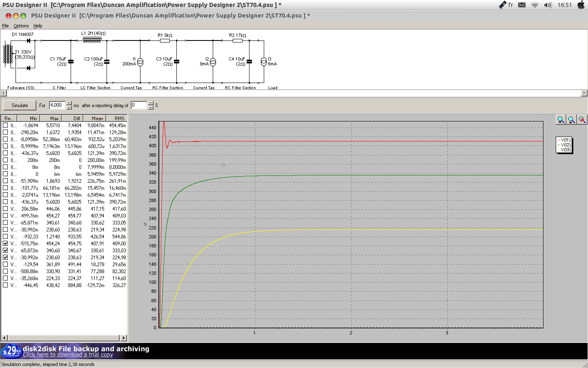The width and height of the screenshot is (588, 368).
Task: Open the volume indicator in the top panel
Action: pyautogui.click(x=548, y=5)
